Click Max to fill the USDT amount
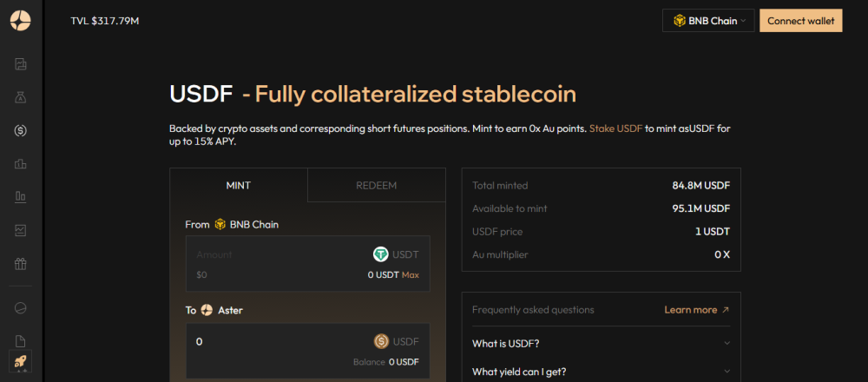 coord(411,274)
